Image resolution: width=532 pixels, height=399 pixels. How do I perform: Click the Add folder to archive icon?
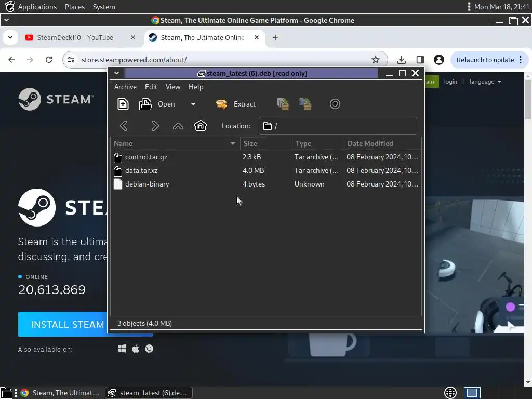[x=305, y=104]
